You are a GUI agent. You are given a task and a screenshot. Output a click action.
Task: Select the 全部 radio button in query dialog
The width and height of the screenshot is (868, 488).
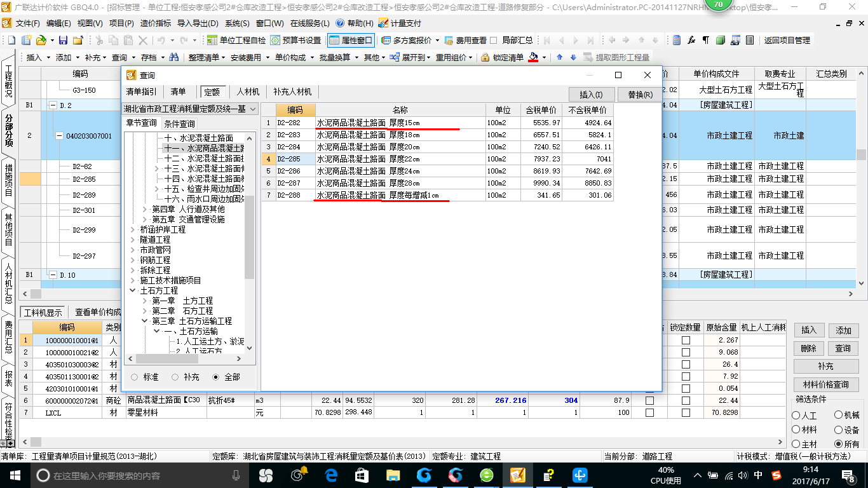216,377
